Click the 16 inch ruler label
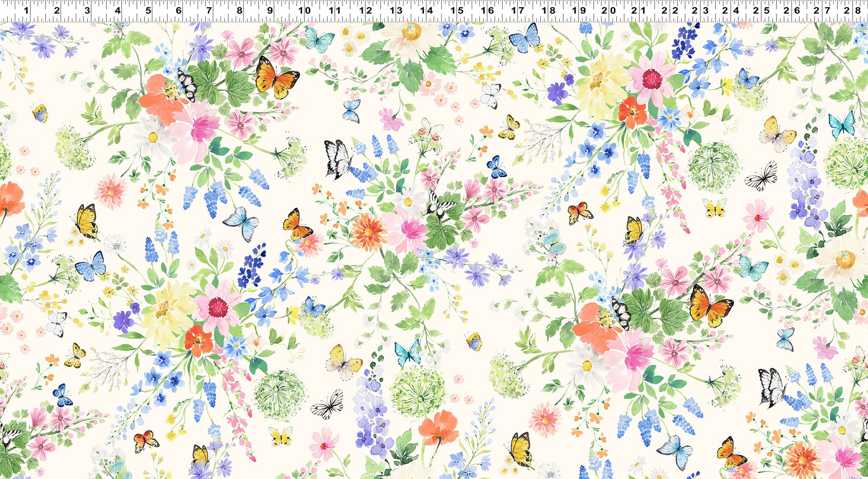 pos(487,10)
